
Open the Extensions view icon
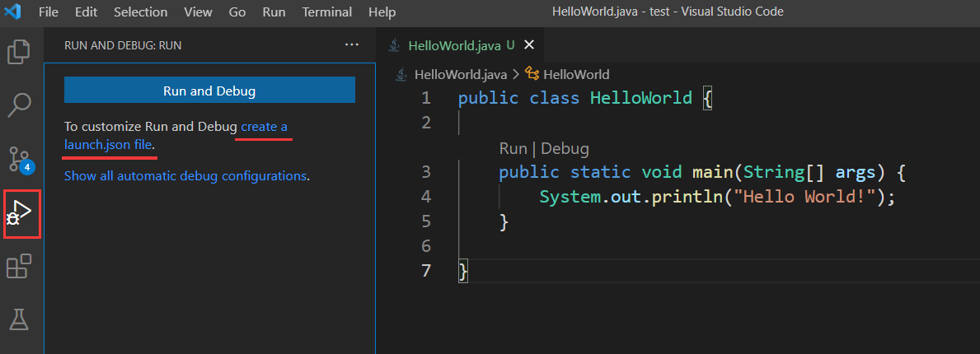coord(19,266)
